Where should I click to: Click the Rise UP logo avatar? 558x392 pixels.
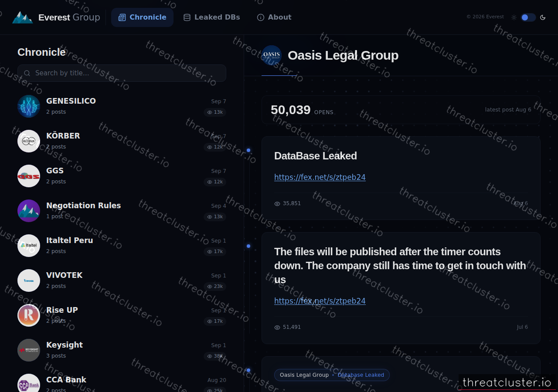pos(29,315)
